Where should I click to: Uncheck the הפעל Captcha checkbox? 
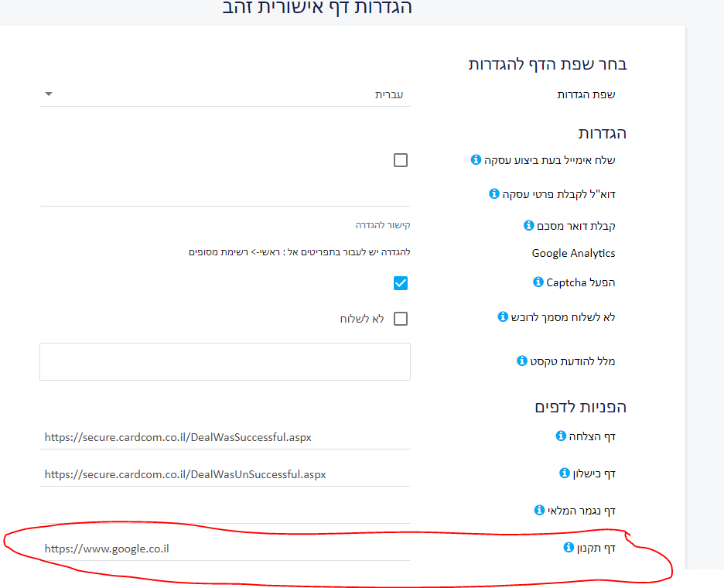tap(401, 283)
